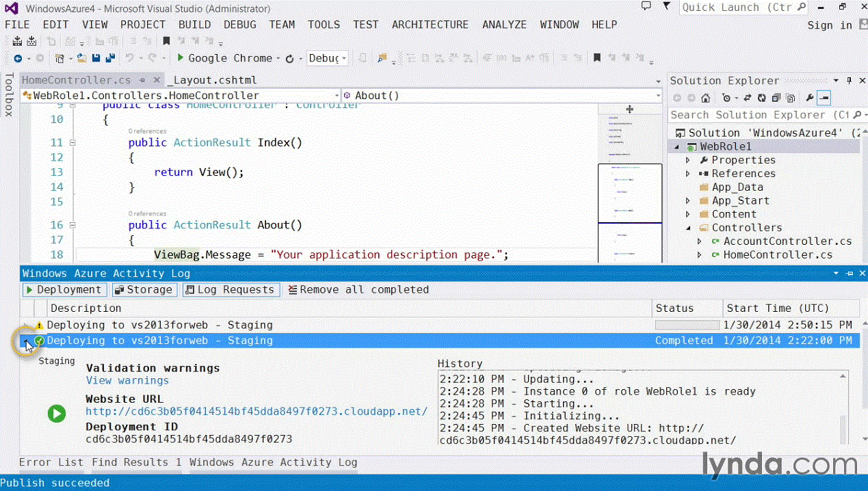Viewport: 868px width, 491px height.
Task: Collapse the About() method outline
Action: (73, 225)
